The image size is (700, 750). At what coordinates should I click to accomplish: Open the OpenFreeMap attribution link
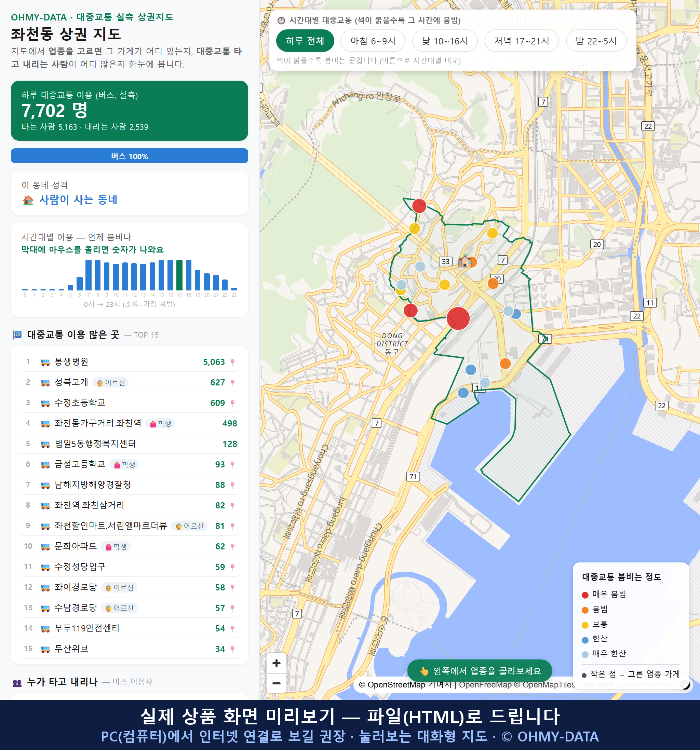pos(485,685)
